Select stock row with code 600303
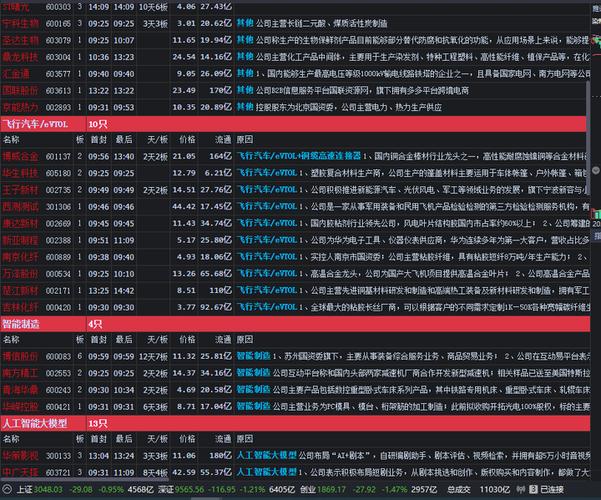Viewport: 601px width, 500px height. pyautogui.click(x=295, y=7)
